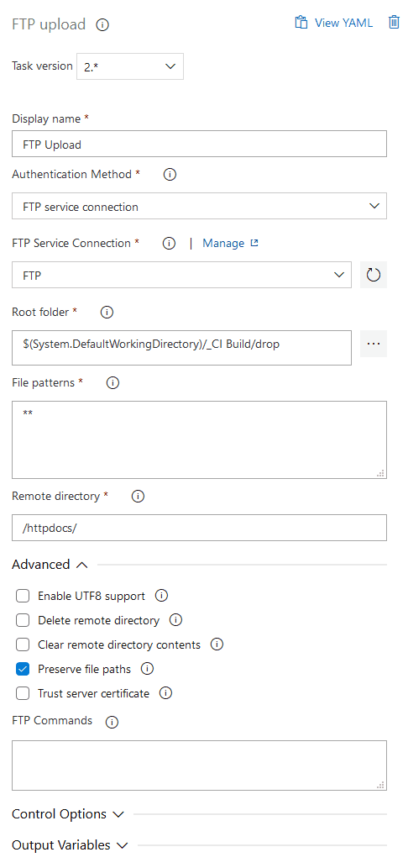
Task: Enable UTF8 support checkbox
Action: pyautogui.click(x=23, y=597)
